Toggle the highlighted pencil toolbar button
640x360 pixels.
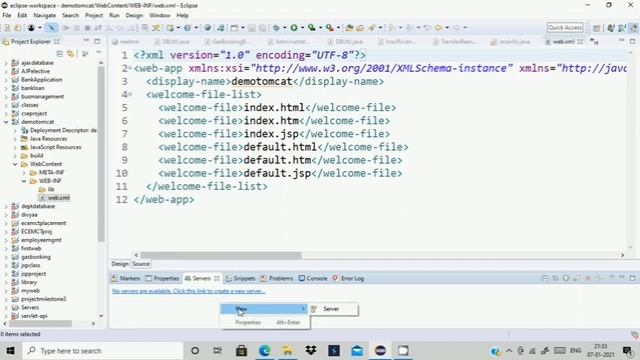click(51, 28)
